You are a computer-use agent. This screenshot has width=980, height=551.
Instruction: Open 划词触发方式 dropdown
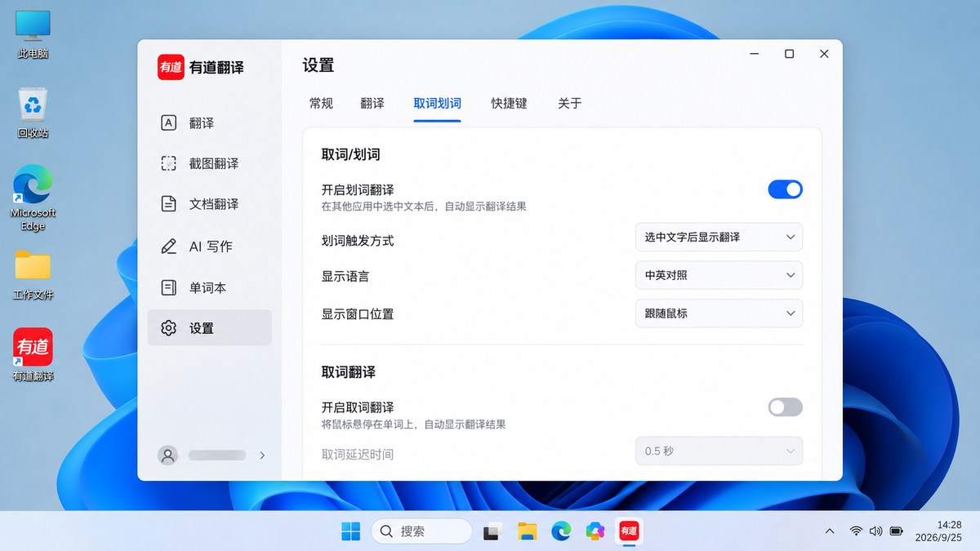(x=719, y=237)
